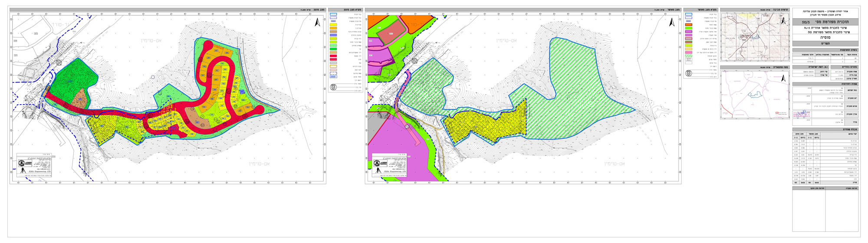
Task: Click the טבלת שטחים areas table header
Action: [825, 129]
